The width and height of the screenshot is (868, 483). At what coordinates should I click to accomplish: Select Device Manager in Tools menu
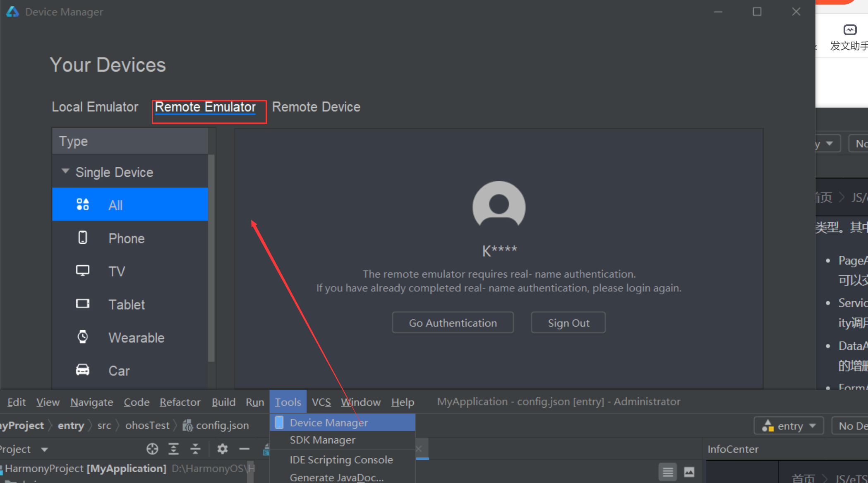(x=343, y=423)
